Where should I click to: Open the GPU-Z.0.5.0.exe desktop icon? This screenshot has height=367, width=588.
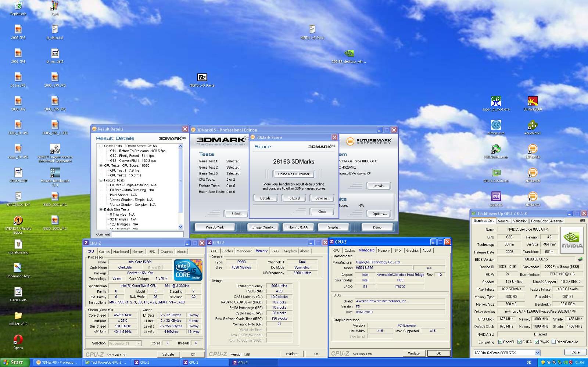pyautogui.click(x=496, y=175)
